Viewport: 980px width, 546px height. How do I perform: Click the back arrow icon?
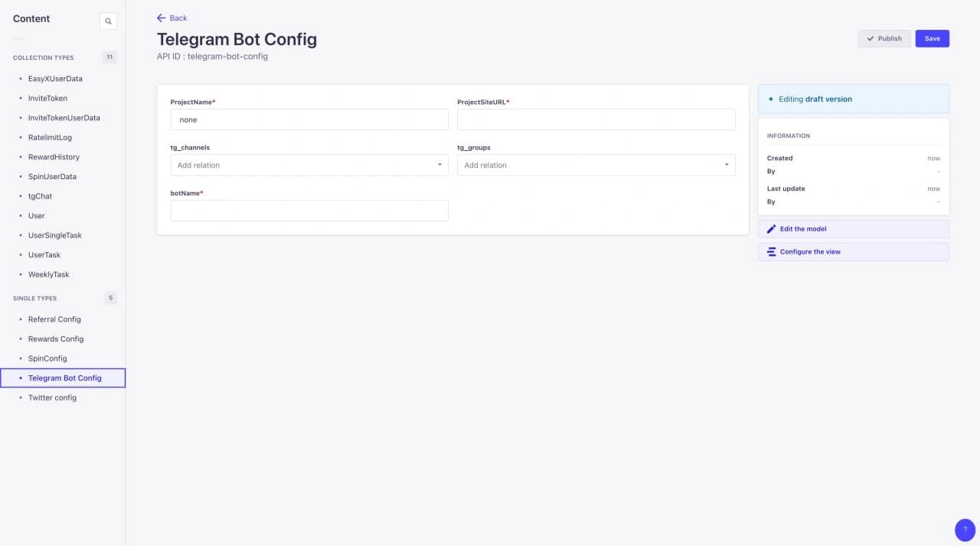coord(161,18)
